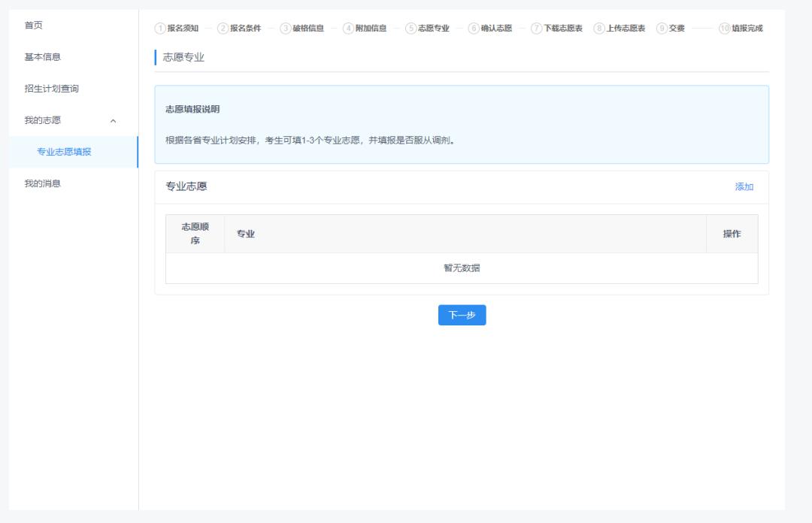Collapse the 我的志愿 chevron arrow

coord(114,121)
